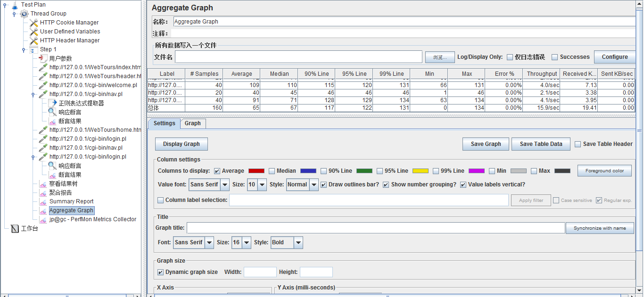
Task: Collapse the Step 1 tree node
Action: [x=24, y=49]
